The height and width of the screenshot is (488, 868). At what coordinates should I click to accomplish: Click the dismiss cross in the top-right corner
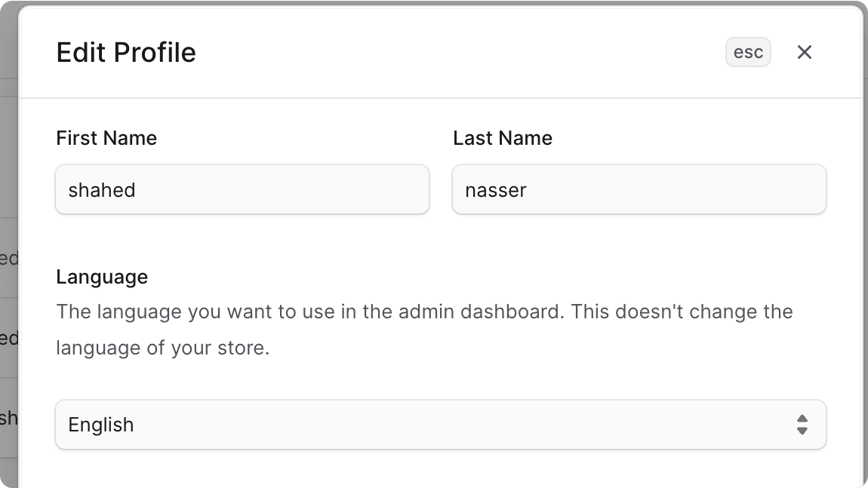[804, 52]
